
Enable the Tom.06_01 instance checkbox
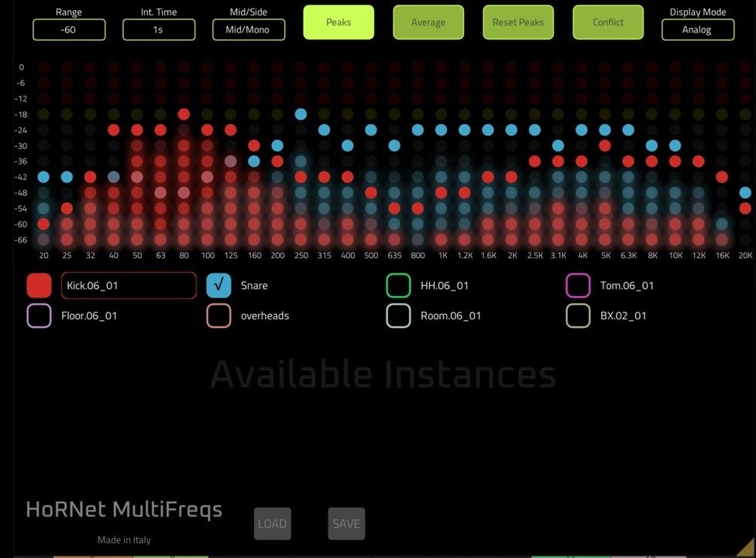tap(578, 285)
